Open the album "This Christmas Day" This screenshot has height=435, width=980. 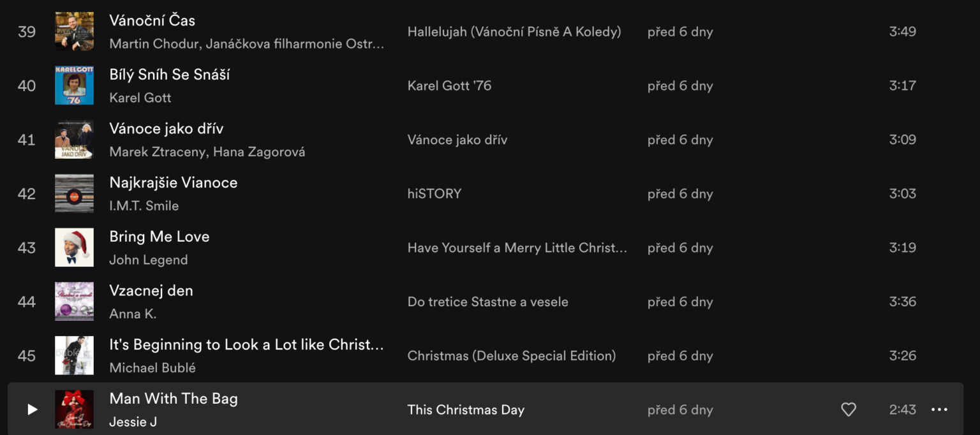[x=466, y=409]
